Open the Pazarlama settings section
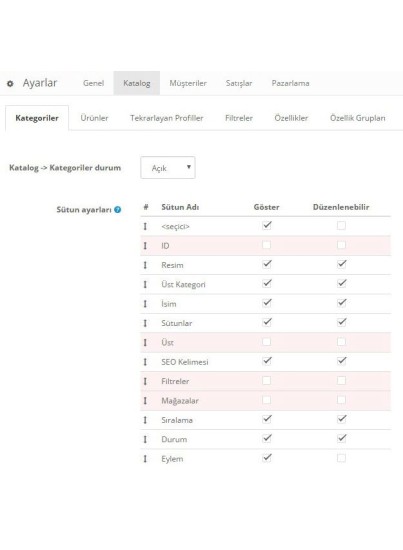This screenshot has height=550, width=403. pos(290,83)
